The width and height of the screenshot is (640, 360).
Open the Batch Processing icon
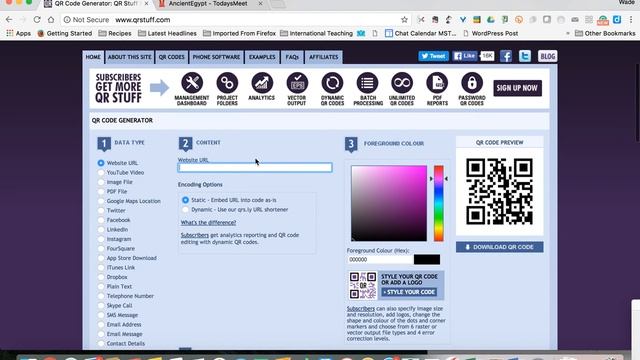click(x=367, y=83)
